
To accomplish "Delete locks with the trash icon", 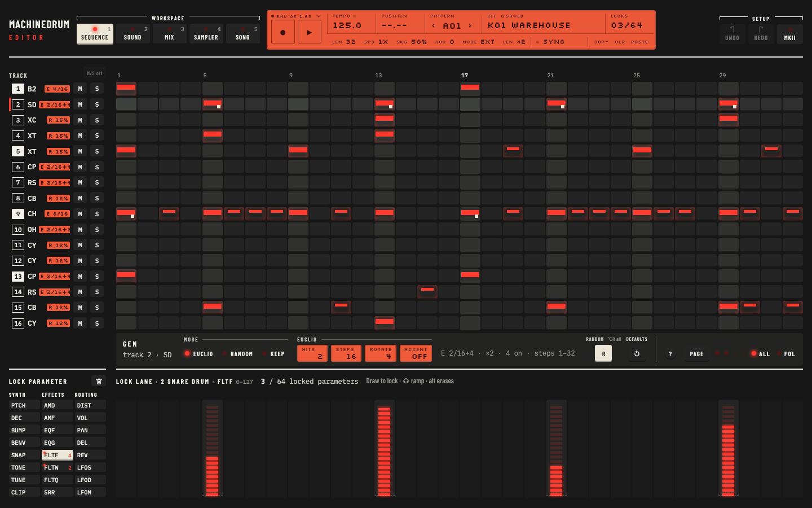I will click(x=99, y=381).
